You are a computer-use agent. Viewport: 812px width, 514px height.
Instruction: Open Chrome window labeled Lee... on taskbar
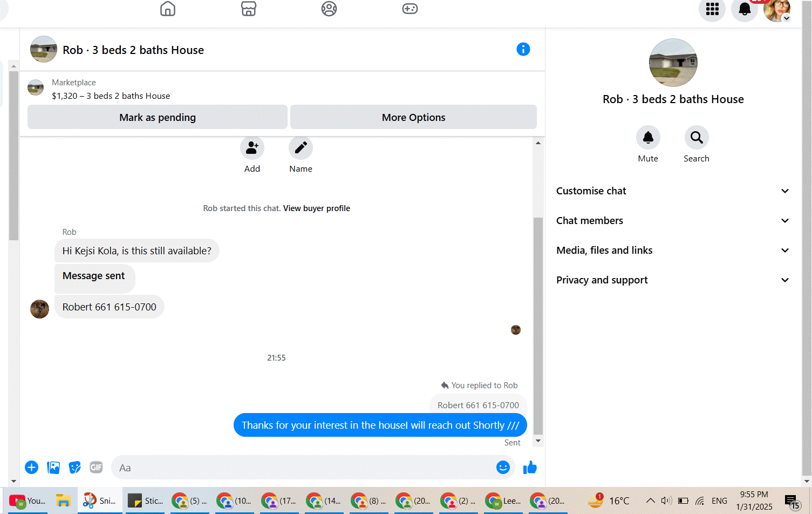pos(503,501)
